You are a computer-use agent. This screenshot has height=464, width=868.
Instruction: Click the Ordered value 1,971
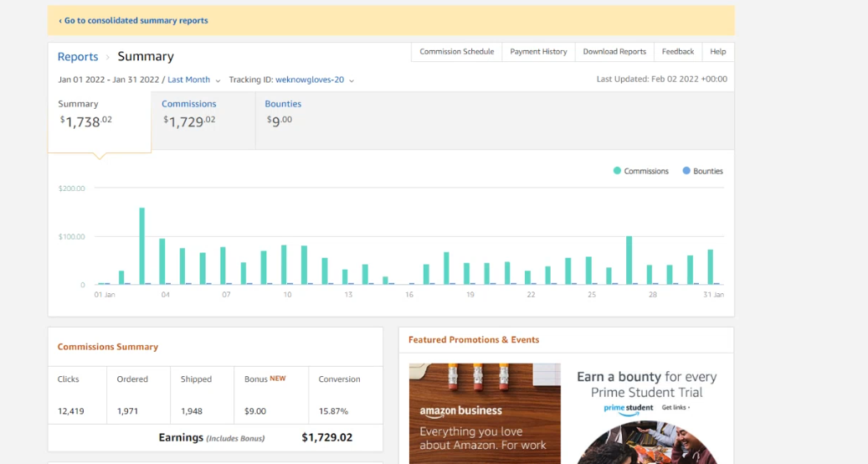point(127,411)
